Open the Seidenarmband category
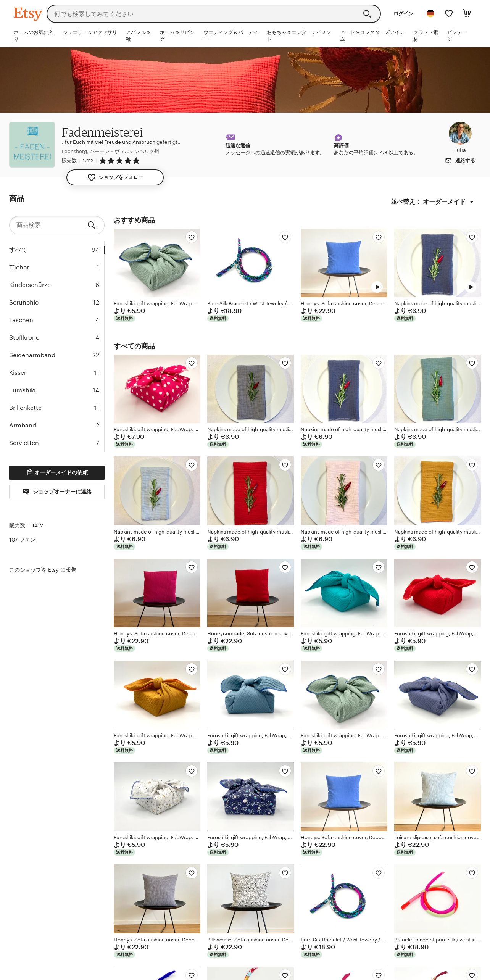The width and height of the screenshot is (490, 980). point(54,355)
